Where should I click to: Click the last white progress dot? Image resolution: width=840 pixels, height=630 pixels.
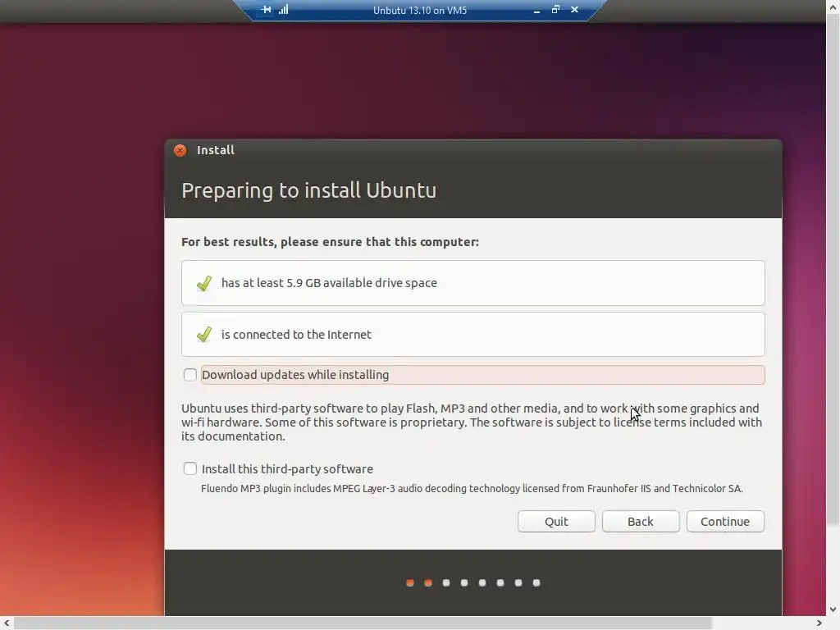(536, 583)
